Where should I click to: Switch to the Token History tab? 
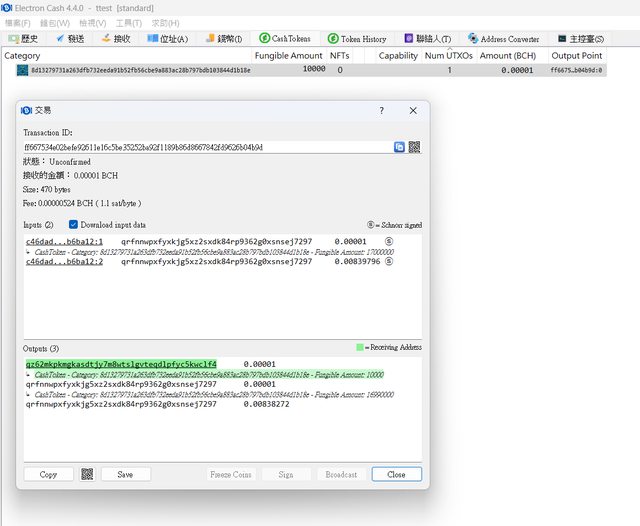click(356, 38)
